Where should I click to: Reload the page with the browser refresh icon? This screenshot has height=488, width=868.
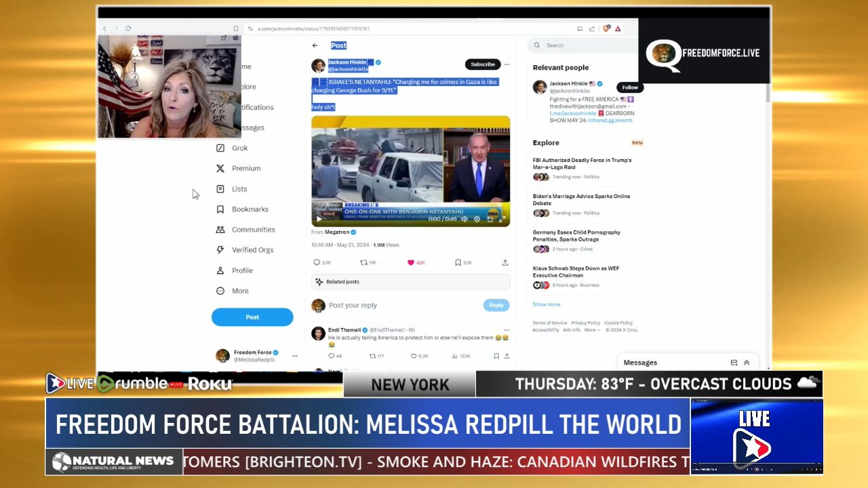(x=128, y=28)
